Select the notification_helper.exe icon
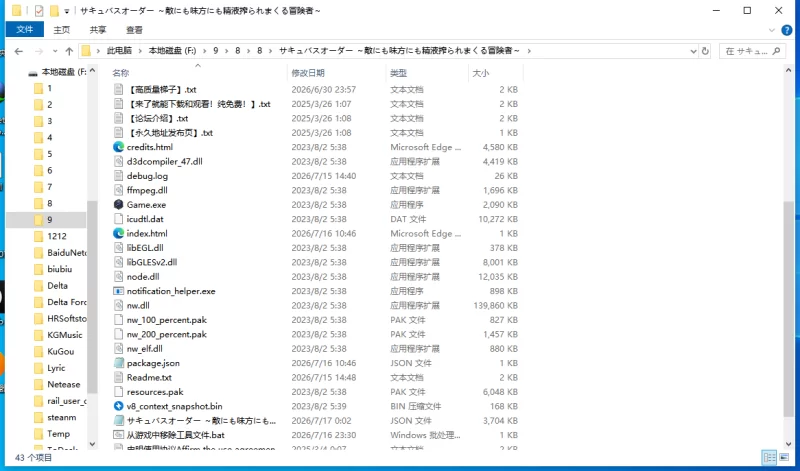800x471 pixels. tap(118, 291)
